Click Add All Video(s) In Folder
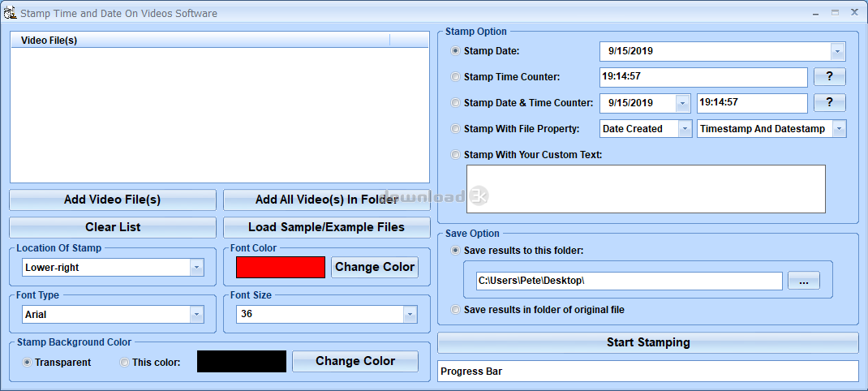This screenshot has width=868, height=391. (x=327, y=200)
